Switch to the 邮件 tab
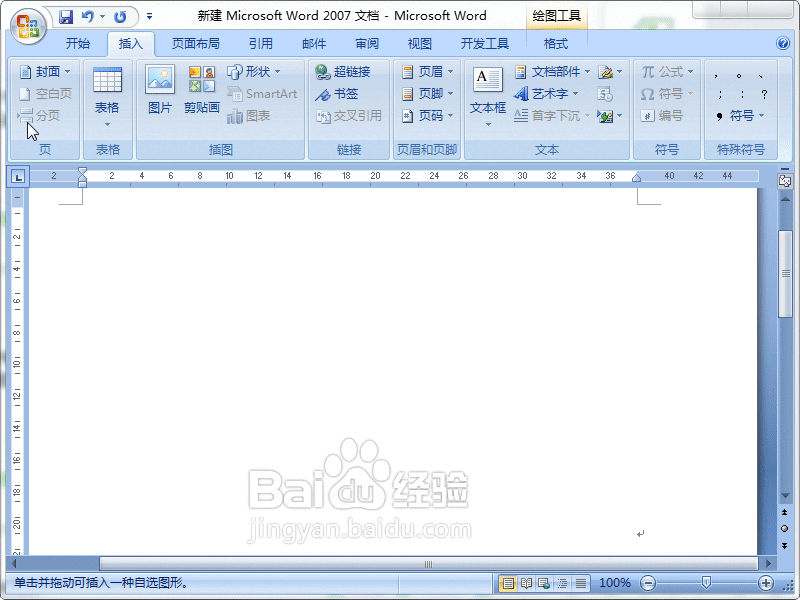 314,44
